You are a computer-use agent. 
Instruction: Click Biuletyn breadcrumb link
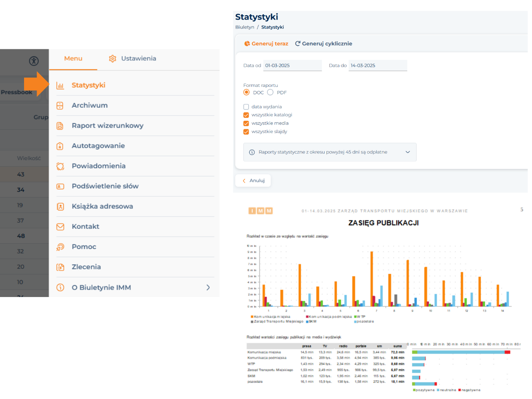point(245,27)
